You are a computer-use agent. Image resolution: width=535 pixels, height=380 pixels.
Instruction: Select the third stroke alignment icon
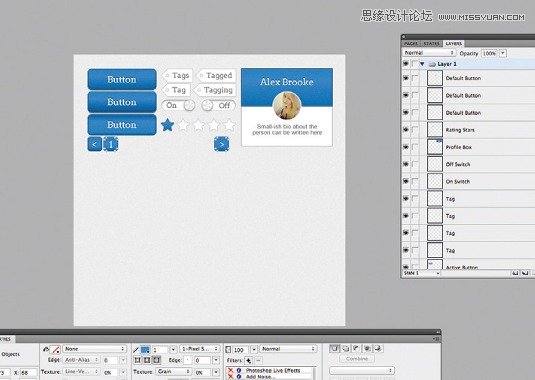(156, 360)
